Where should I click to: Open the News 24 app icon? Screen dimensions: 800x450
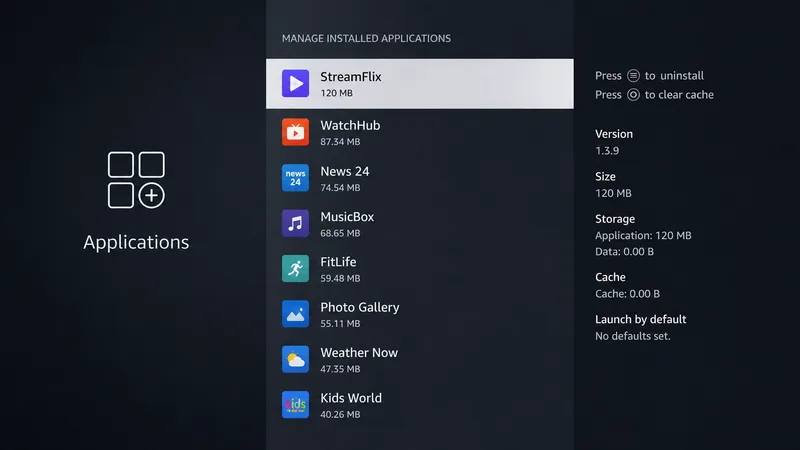[295, 178]
